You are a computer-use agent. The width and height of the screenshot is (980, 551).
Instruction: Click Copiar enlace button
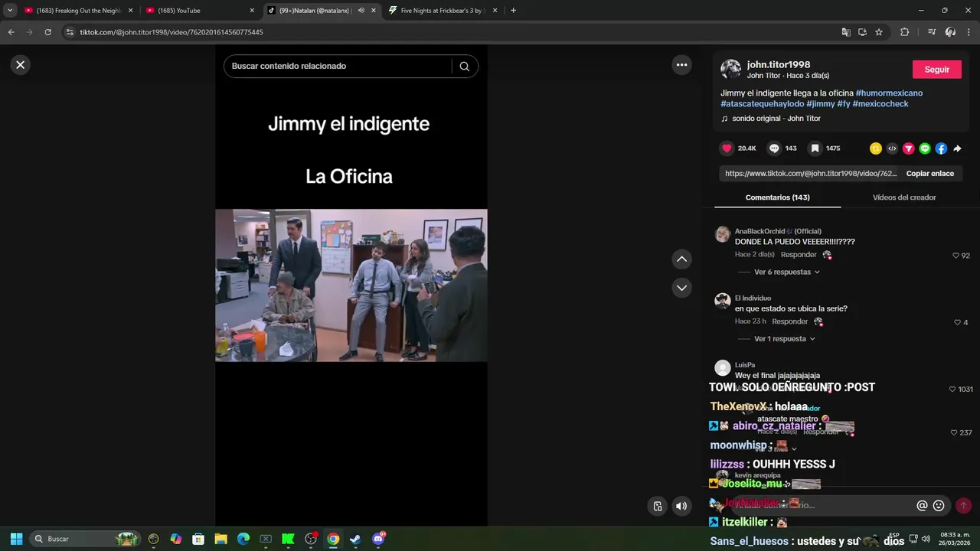pos(929,174)
